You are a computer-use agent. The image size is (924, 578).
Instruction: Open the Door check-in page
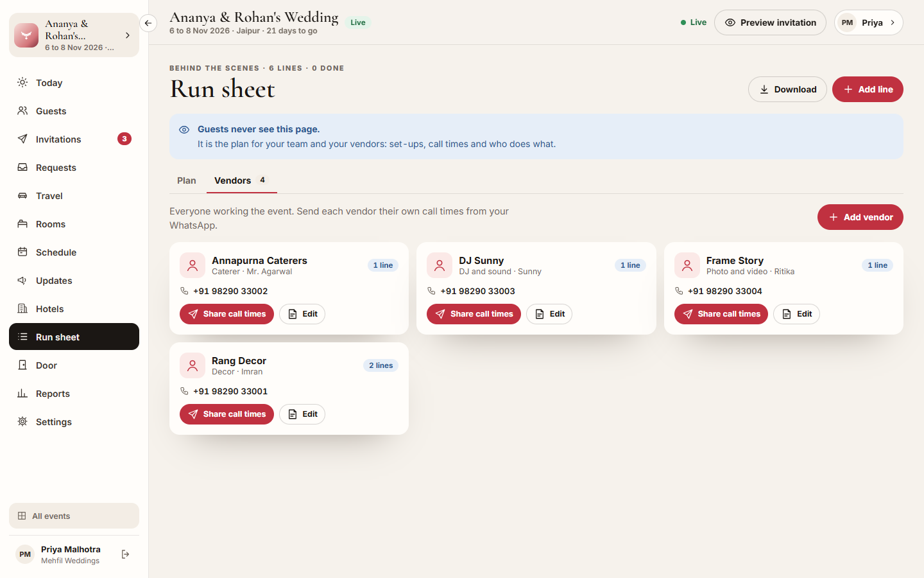point(74,365)
